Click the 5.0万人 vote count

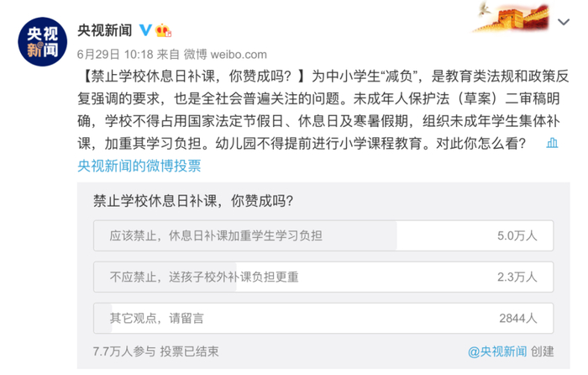coord(517,236)
